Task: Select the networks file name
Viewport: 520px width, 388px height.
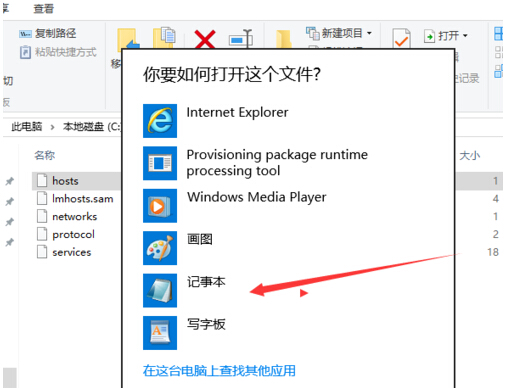Action: click(x=75, y=217)
